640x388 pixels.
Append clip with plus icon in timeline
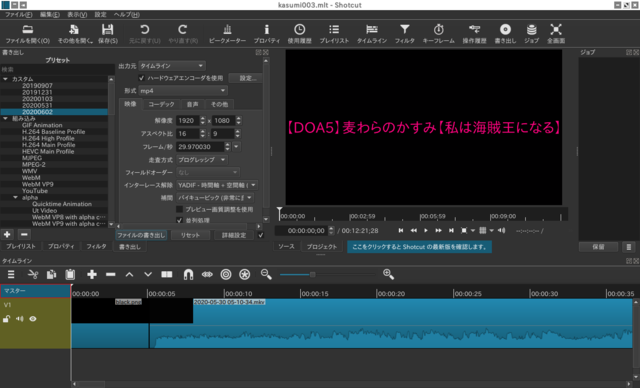click(x=92, y=275)
